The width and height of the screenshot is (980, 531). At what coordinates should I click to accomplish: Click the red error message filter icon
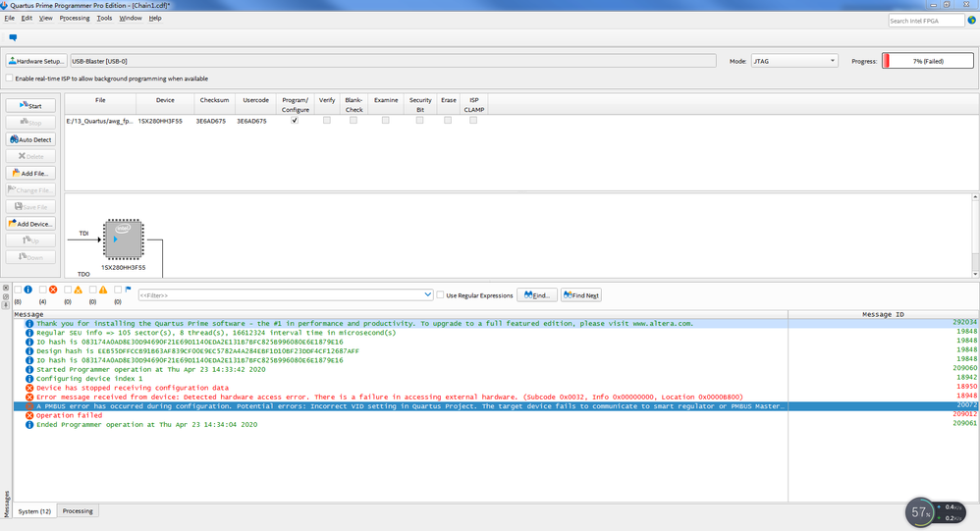[53, 290]
